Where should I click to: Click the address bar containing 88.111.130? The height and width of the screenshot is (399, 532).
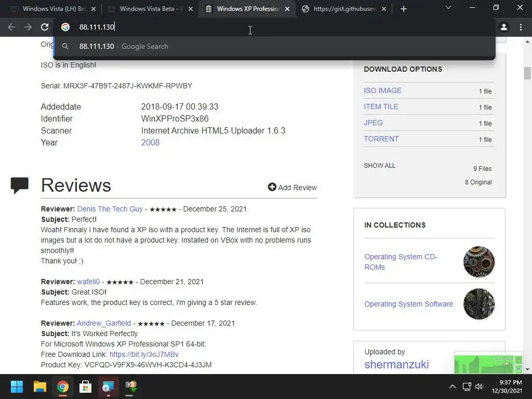click(x=275, y=27)
